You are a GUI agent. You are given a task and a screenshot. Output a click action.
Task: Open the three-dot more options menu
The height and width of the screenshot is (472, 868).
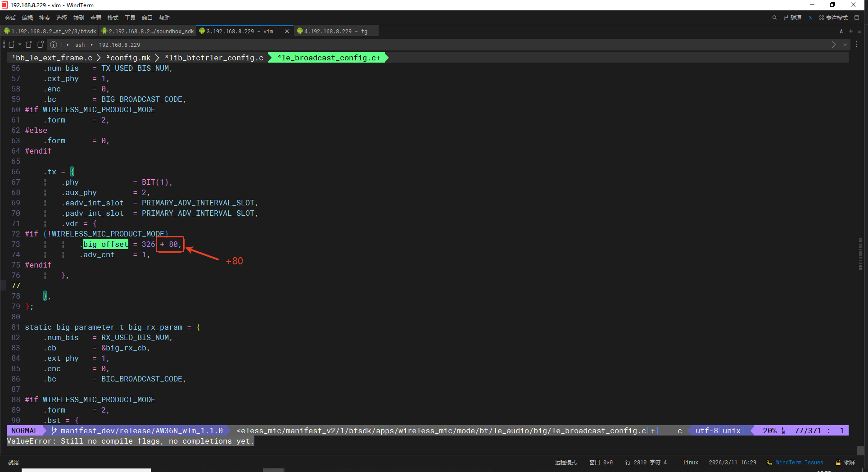857,45
